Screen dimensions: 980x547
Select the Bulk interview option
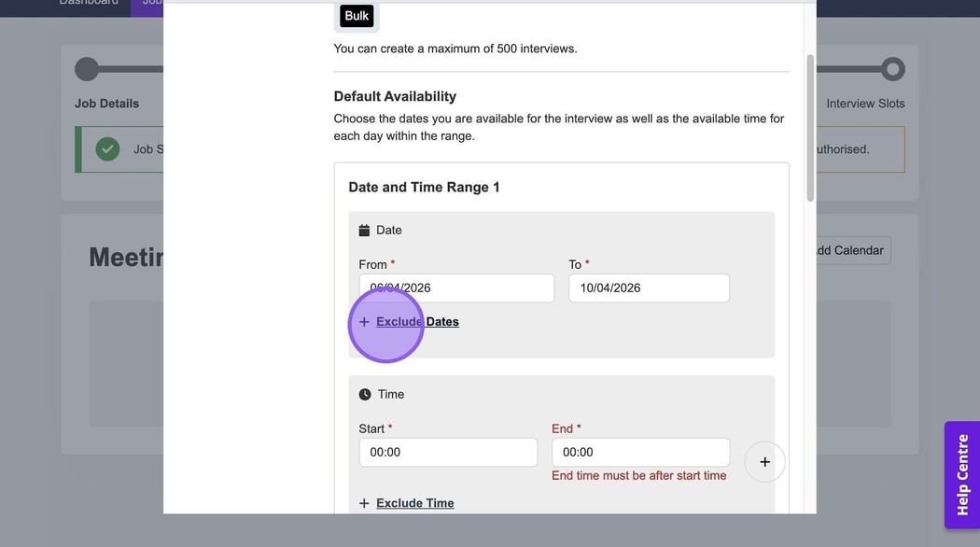pos(357,16)
